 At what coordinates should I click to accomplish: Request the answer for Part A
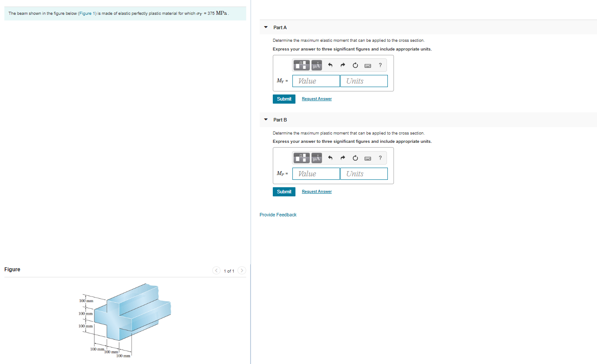tap(317, 99)
